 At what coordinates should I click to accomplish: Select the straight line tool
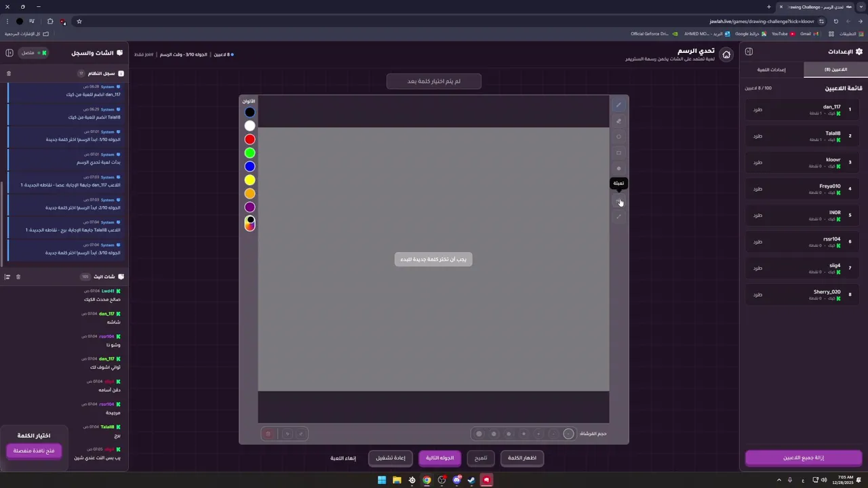[618, 218]
